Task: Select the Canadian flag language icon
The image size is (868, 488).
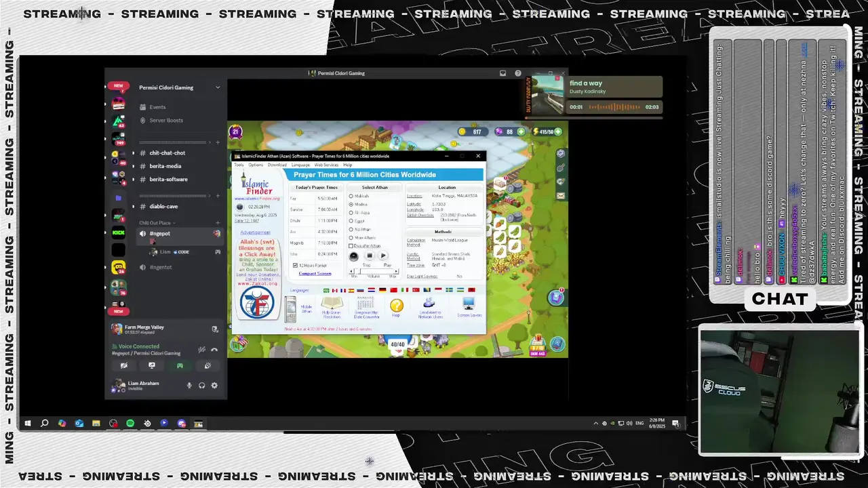Action: [x=335, y=290]
